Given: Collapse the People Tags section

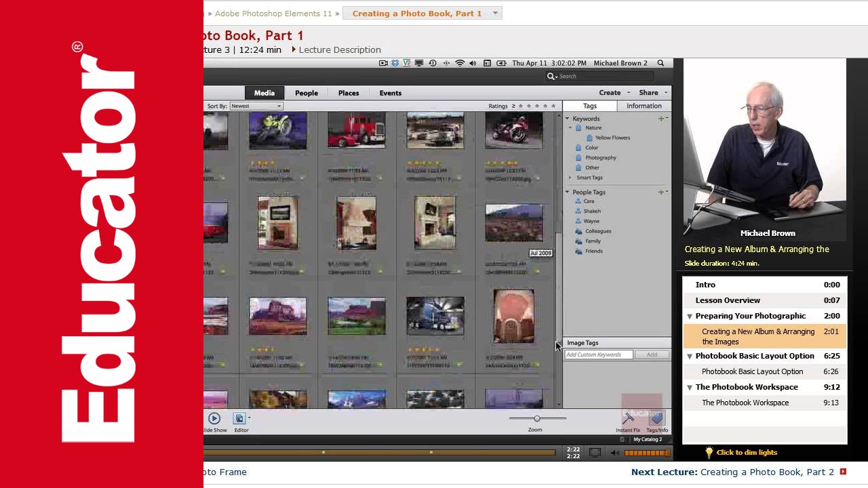Looking at the screenshot, I should (x=568, y=192).
